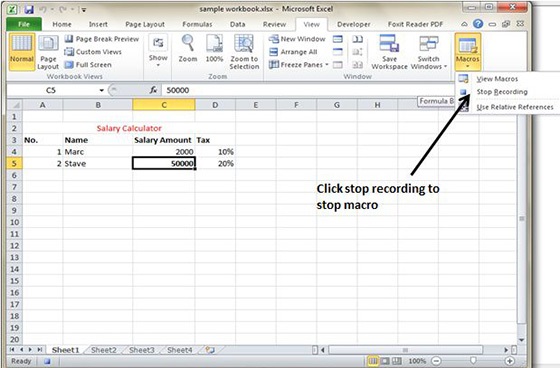This screenshot has width=560, height=368.
Task: Open Freeze Panes dropdown
Action: [x=299, y=65]
